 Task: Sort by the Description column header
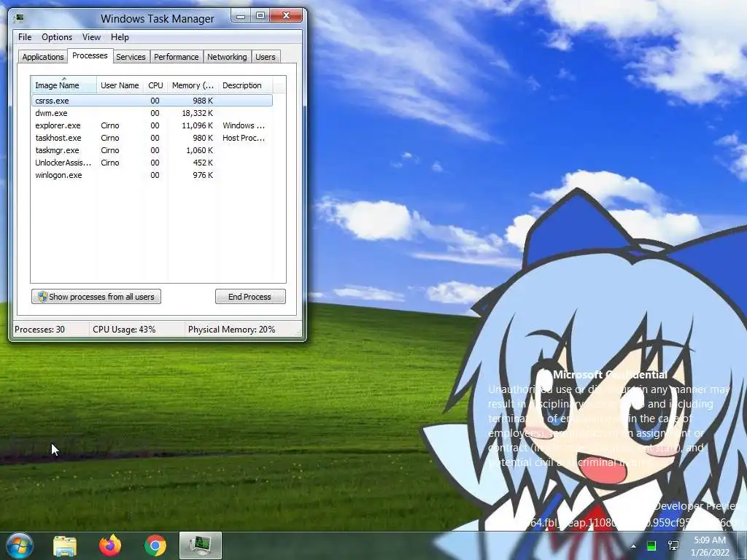(246, 85)
